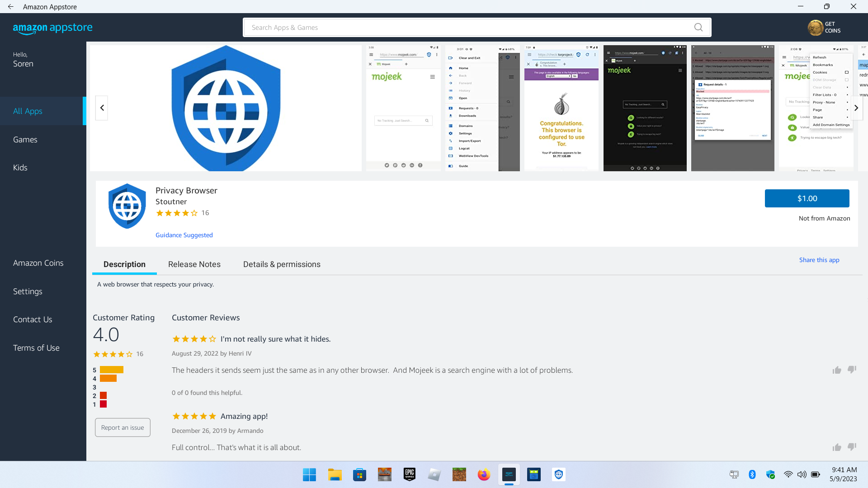Thumbs down Henri IV's review
Screen dimensions: 868x488
click(852, 370)
